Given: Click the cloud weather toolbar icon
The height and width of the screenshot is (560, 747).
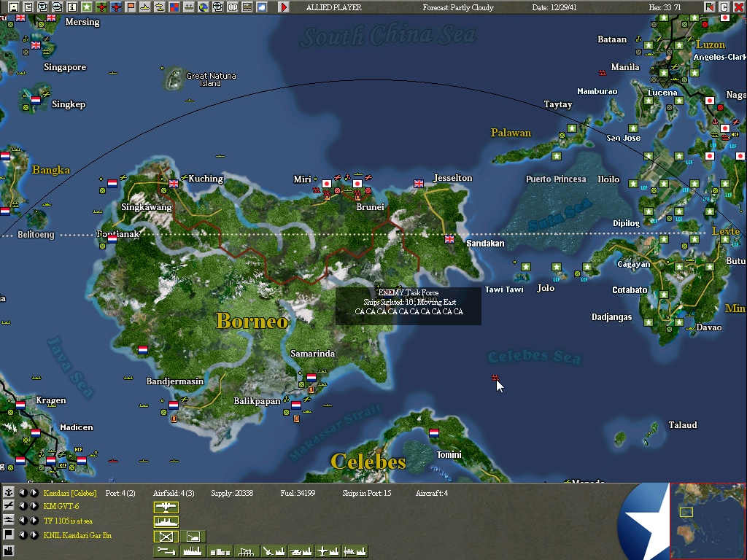Looking at the screenshot, I should (x=262, y=7).
